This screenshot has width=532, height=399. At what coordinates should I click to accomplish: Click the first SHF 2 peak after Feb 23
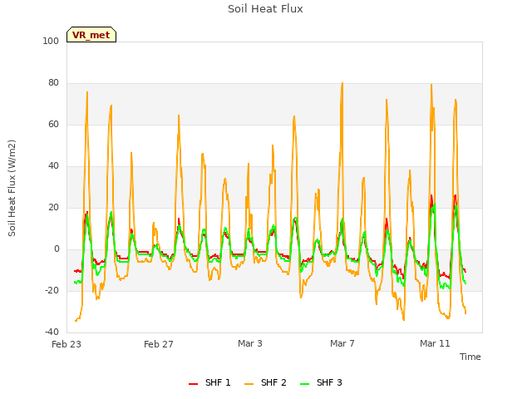(87, 92)
